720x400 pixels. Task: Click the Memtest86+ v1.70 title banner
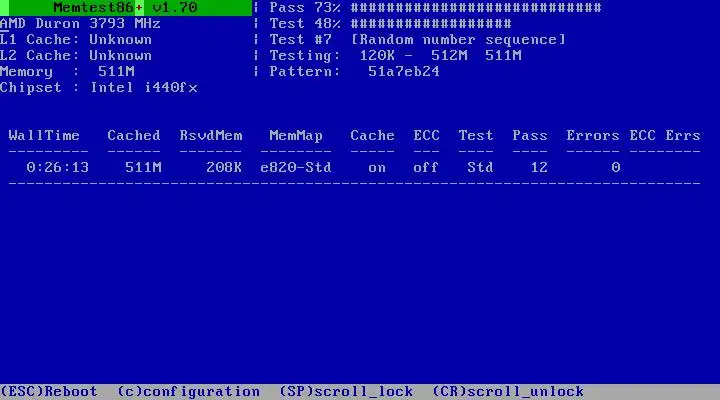point(126,7)
